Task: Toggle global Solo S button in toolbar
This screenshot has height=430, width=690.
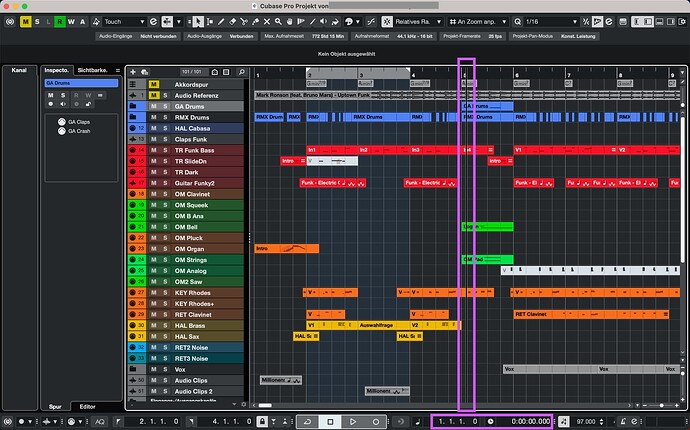Action: 37,22
